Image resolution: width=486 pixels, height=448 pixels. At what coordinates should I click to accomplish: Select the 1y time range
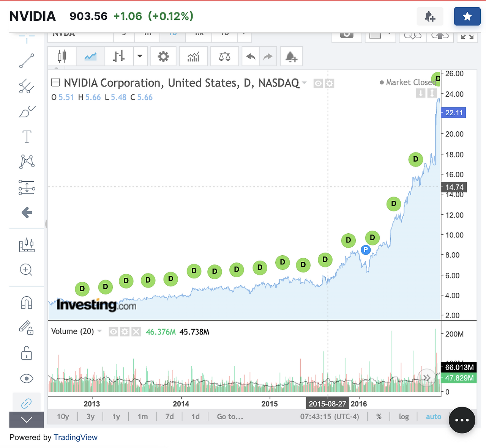pos(116,417)
